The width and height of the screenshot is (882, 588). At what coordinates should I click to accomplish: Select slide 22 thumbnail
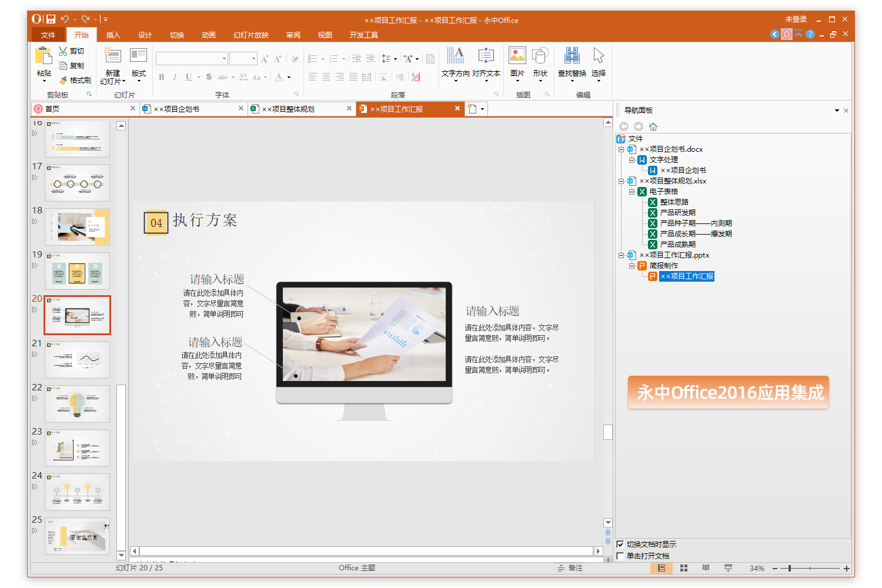(x=77, y=404)
